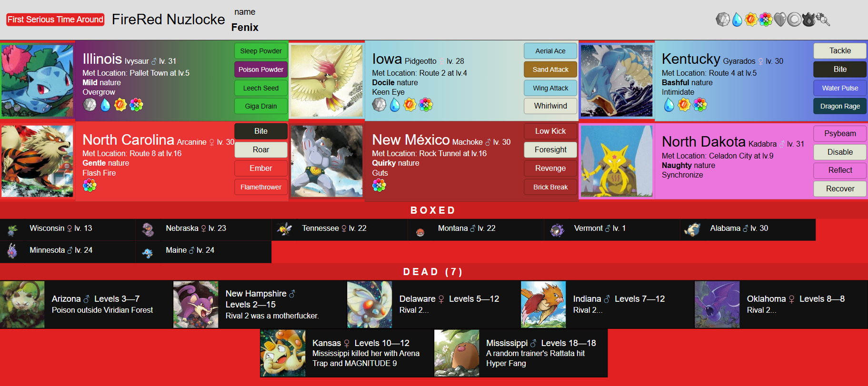Image resolution: width=868 pixels, height=386 pixels.
Task: Click the Volcano Badge in the header
Action: pos(808,20)
